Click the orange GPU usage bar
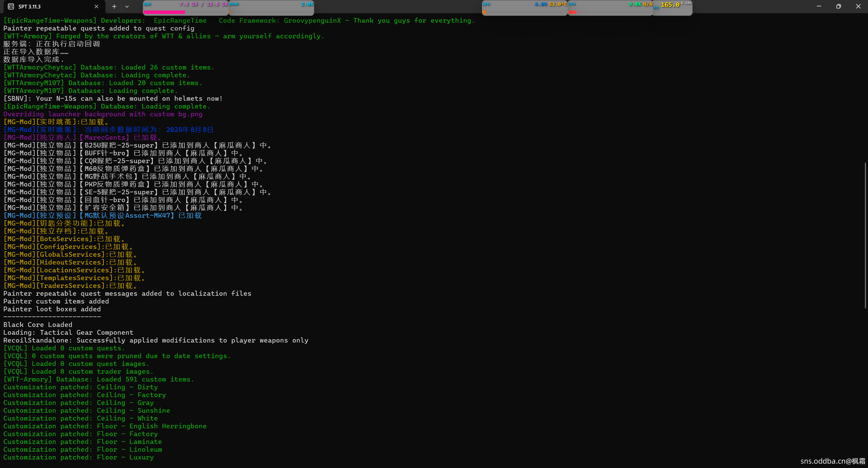Viewport: 868px width, 468px height. click(x=484, y=12)
